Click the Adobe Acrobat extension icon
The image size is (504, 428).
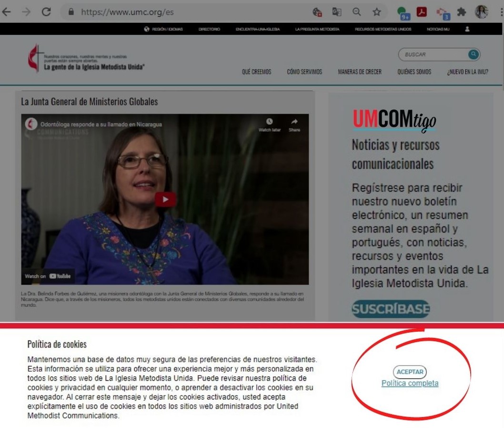point(422,12)
